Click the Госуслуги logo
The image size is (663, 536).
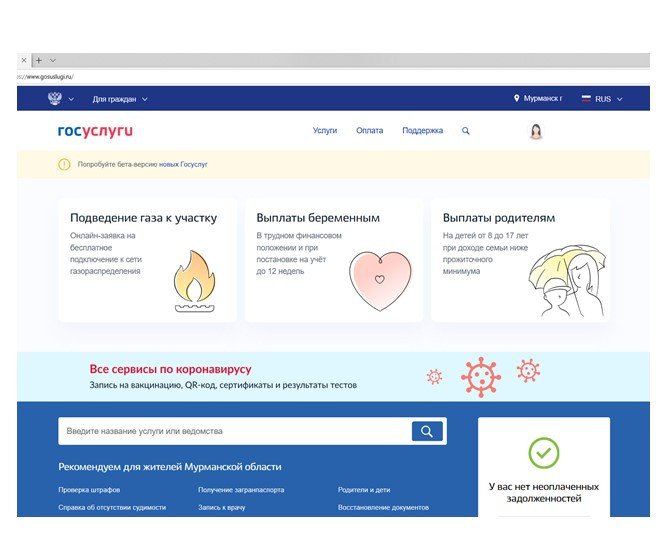point(95,131)
